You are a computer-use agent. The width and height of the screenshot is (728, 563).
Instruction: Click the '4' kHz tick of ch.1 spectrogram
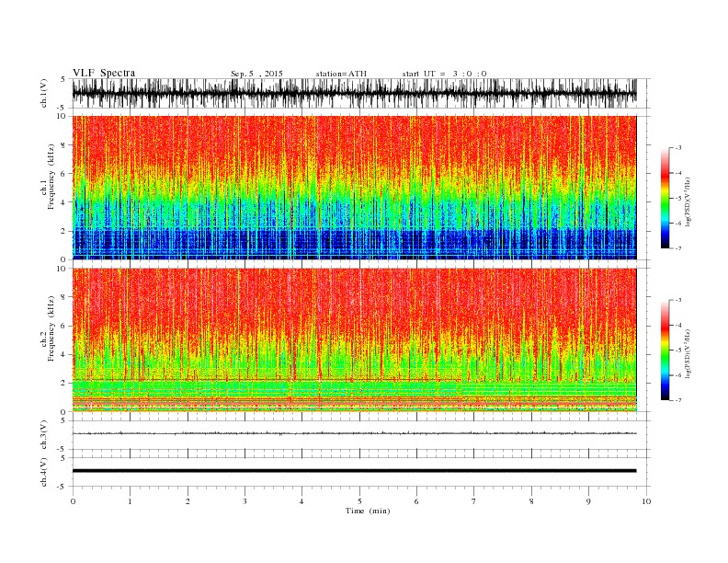(63, 202)
